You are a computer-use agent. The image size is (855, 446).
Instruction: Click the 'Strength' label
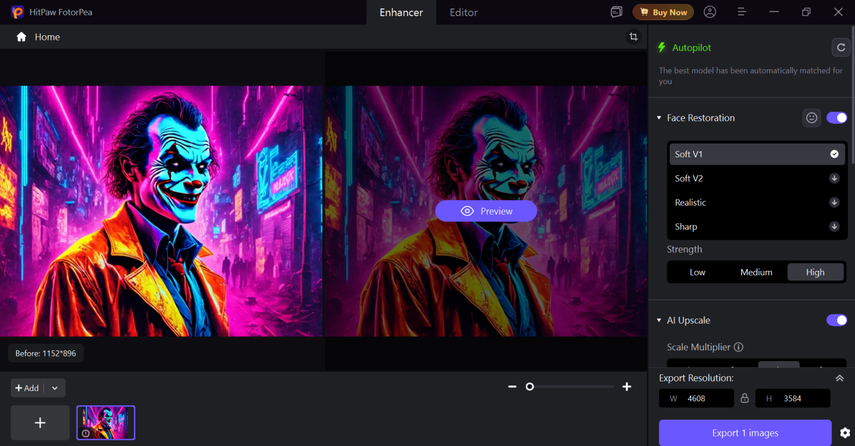[x=684, y=249]
